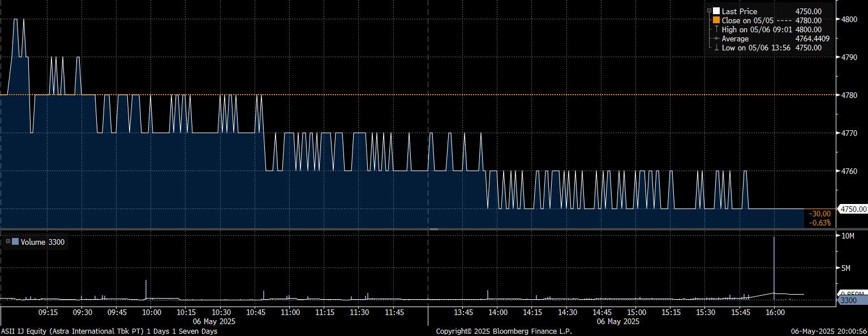Click the 4780 price axis label
Screen dimensions: 868x336
850,95
